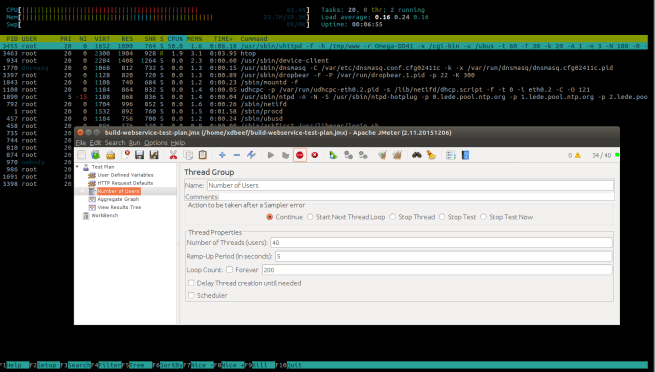Click the CPU% column header in htop

point(175,39)
